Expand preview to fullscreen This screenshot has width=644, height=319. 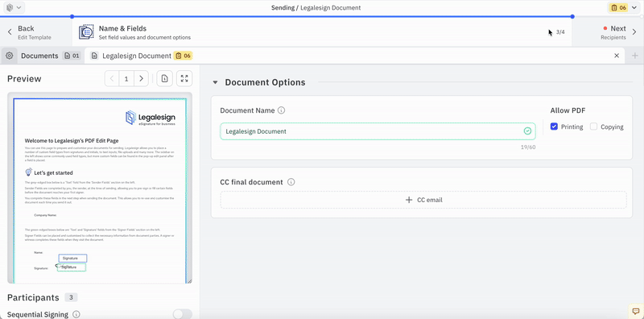coord(184,78)
